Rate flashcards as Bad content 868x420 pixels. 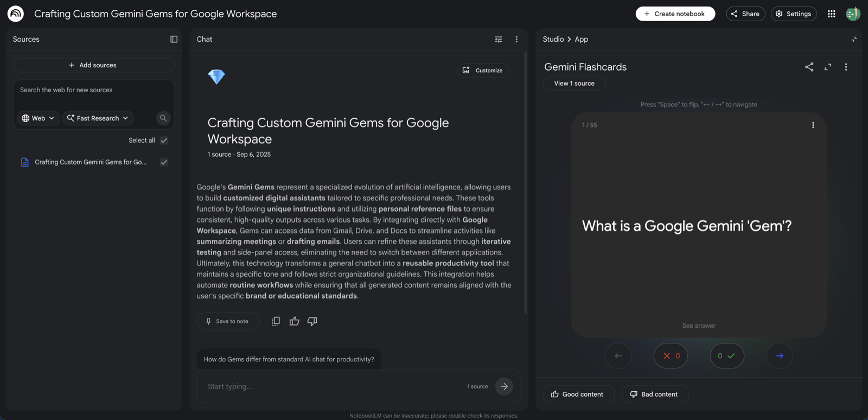coord(655,394)
